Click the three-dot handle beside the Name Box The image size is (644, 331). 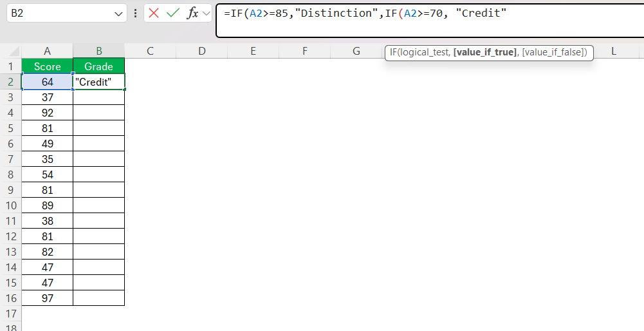coord(136,13)
